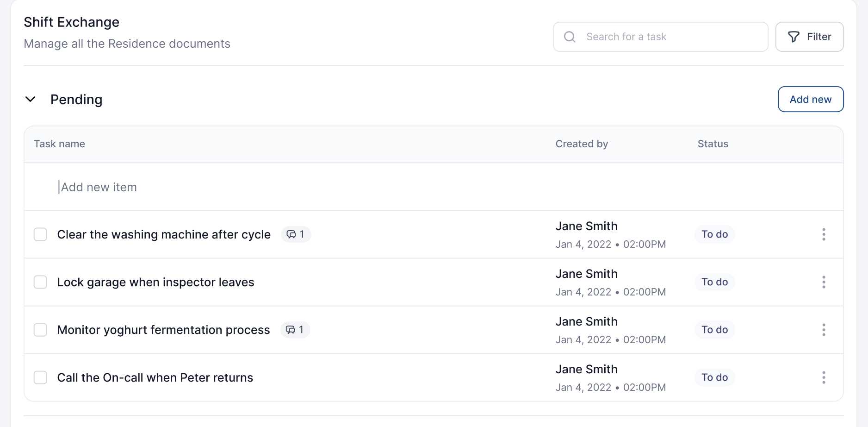The height and width of the screenshot is (427, 868).
Task: Open the Filter button
Action: tap(809, 37)
